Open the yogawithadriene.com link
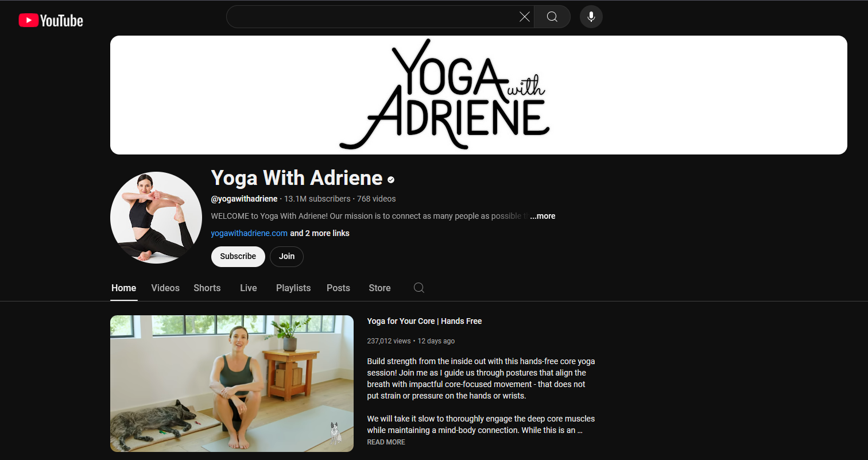Screen dimensions: 868x460 [x=249, y=233]
